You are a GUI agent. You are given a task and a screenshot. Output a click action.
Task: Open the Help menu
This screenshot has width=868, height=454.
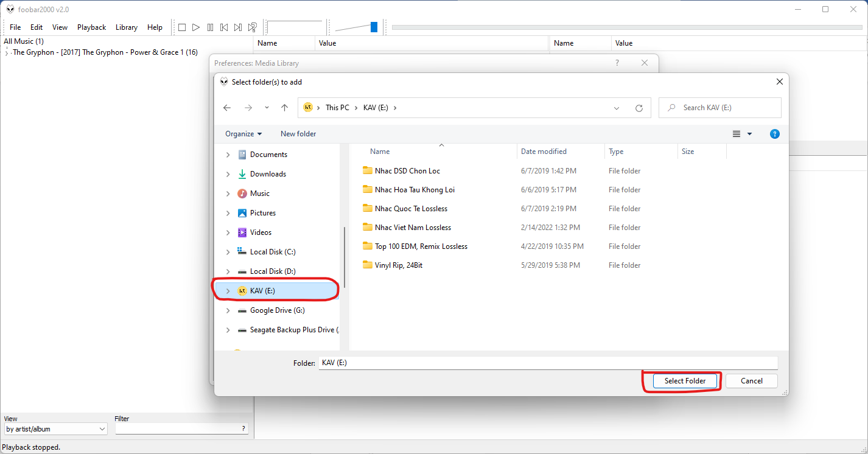155,27
